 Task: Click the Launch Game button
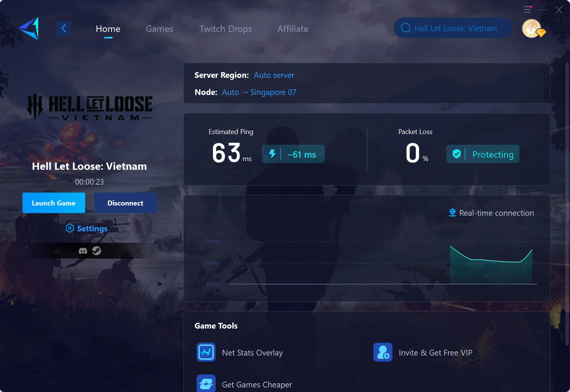click(54, 203)
